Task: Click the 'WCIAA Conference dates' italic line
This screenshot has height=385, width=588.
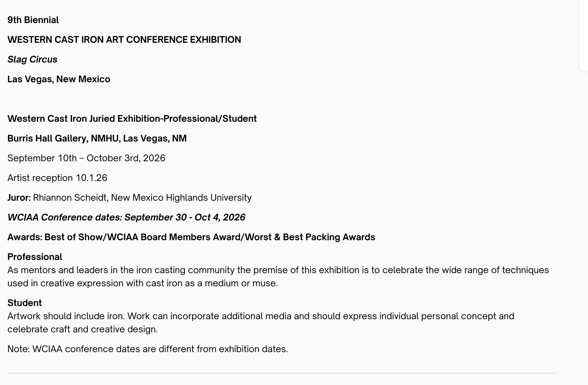Action: coord(126,217)
